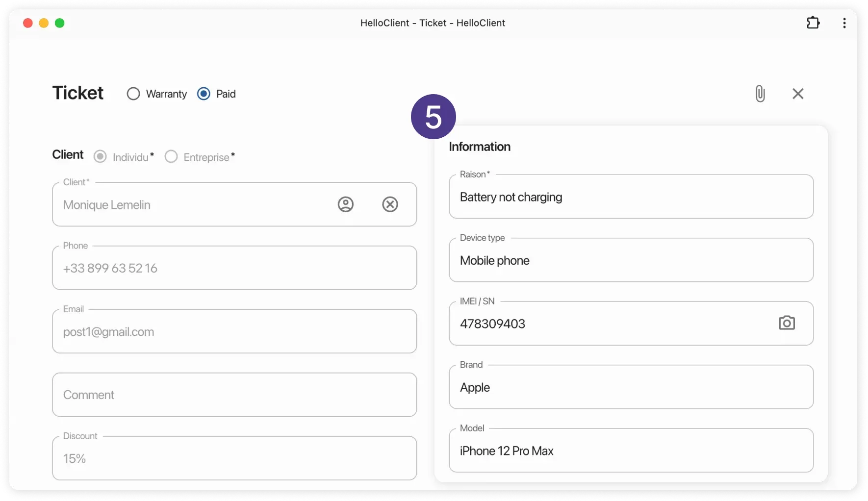Viewport: 868px width, 501px height.
Task: Open the Brand field showing Apple
Action: point(631,387)
